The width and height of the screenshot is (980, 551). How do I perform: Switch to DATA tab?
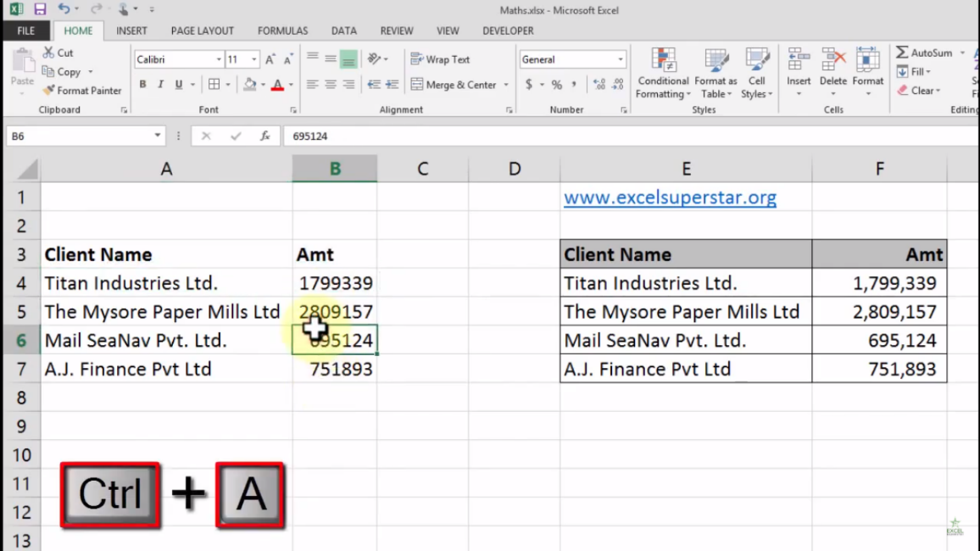[x=343, y=31]
